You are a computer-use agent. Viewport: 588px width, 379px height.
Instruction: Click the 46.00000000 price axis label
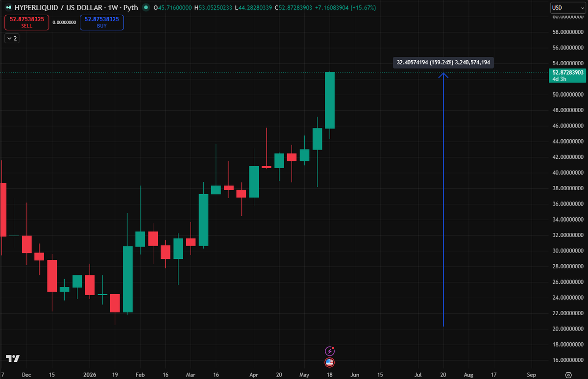tap(568, 126)
